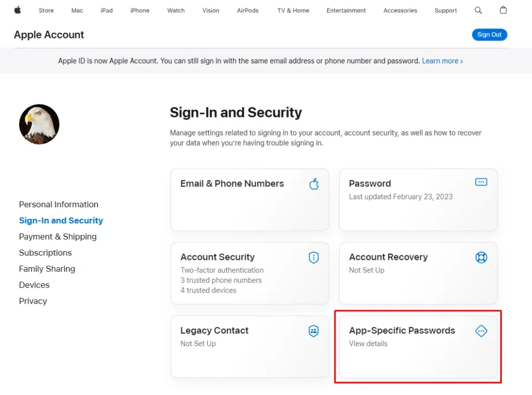Click the Legacy Contact people shield icon
Image resolution: width=532 pixels, height=395 pixels.
(313, 331)
